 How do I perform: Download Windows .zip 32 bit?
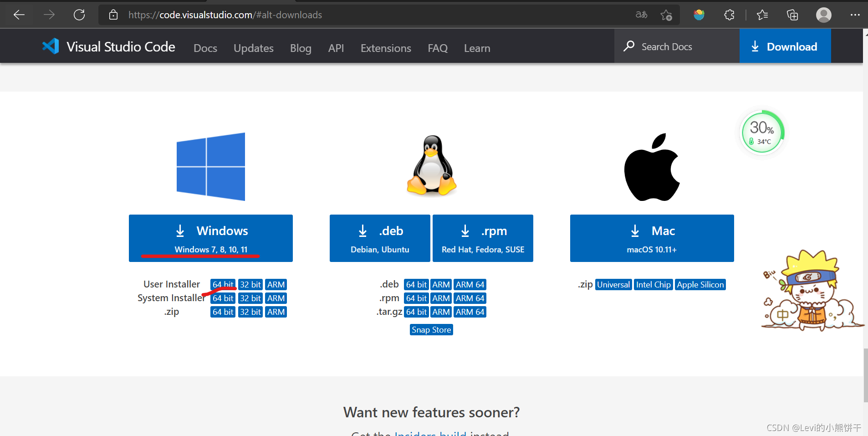click(250, 312)
